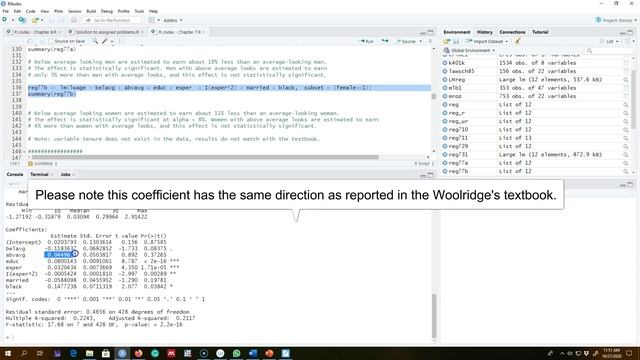This screenshot has height=360, width=640.
Task: Open 'Solution to assigned problems.R' tab
Action: click(x=107, y=32)
